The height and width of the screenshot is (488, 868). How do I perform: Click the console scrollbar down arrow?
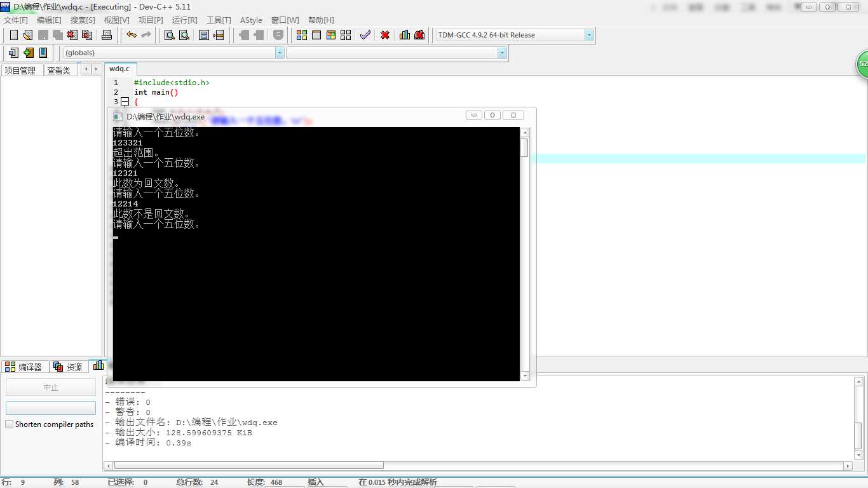pyautogui.click(x=524, y=376)
